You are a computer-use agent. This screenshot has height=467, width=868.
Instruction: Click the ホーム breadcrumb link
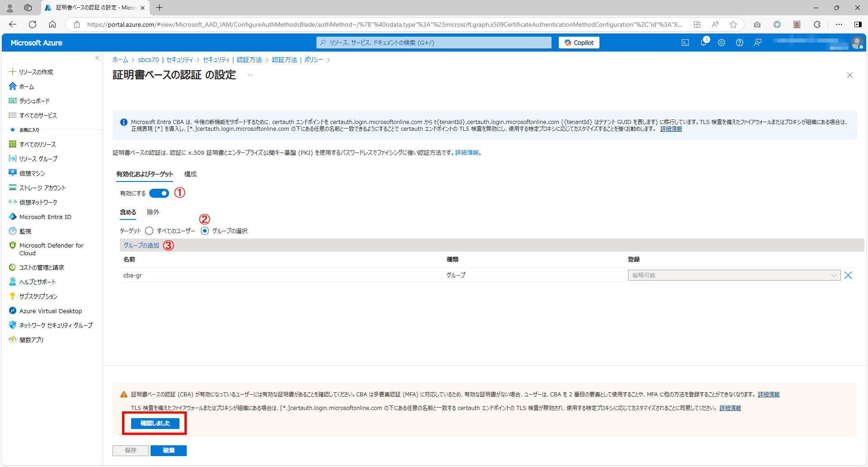point(120,60)
